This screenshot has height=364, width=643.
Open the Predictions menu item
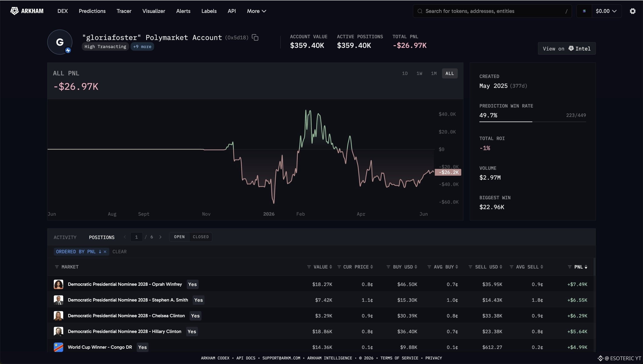click(x=92, y=11)
